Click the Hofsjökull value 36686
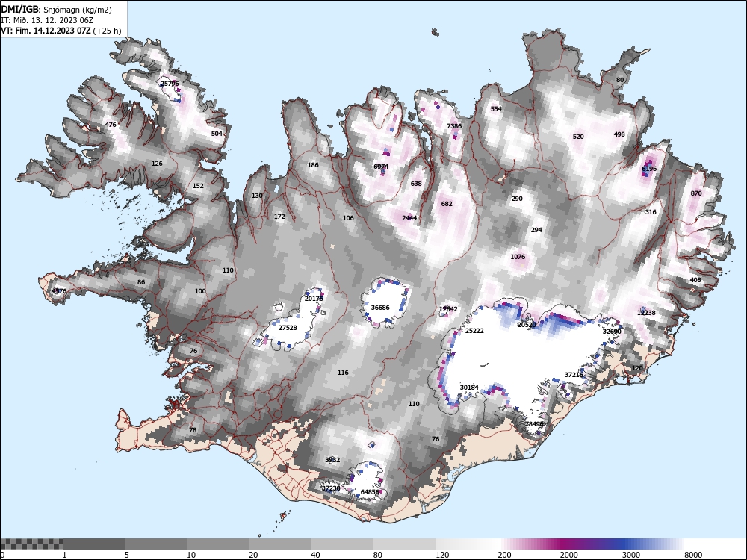 380,308
